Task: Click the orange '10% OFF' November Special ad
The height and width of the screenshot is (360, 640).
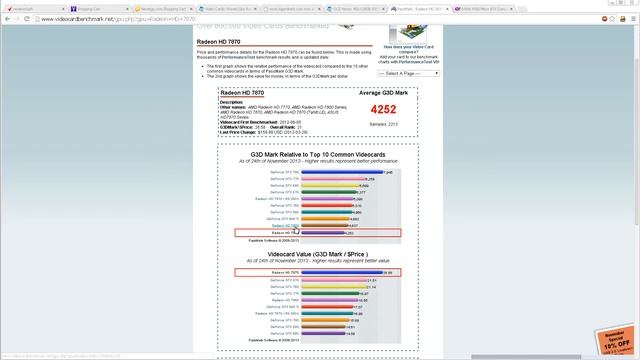Action: coord(615,340)
